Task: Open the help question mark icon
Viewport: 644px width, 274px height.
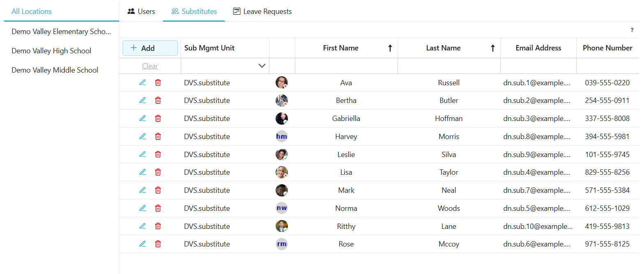Action: pos(632,30)
